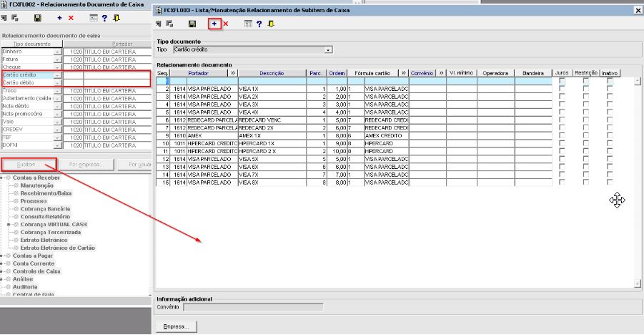The height and width of the screenshot is (335, 644).
Task: Click overlapping squares icon in FCXFL003 toolbar
Action: 169,24
